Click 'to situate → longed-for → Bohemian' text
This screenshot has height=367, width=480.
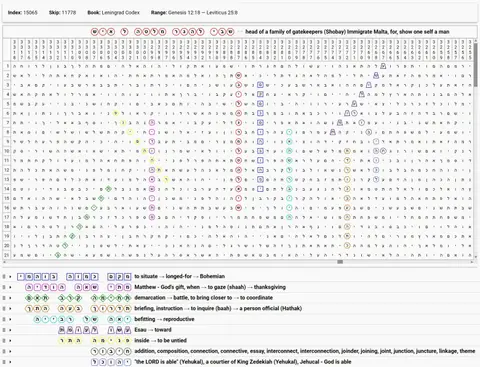[x=179, y=276]
